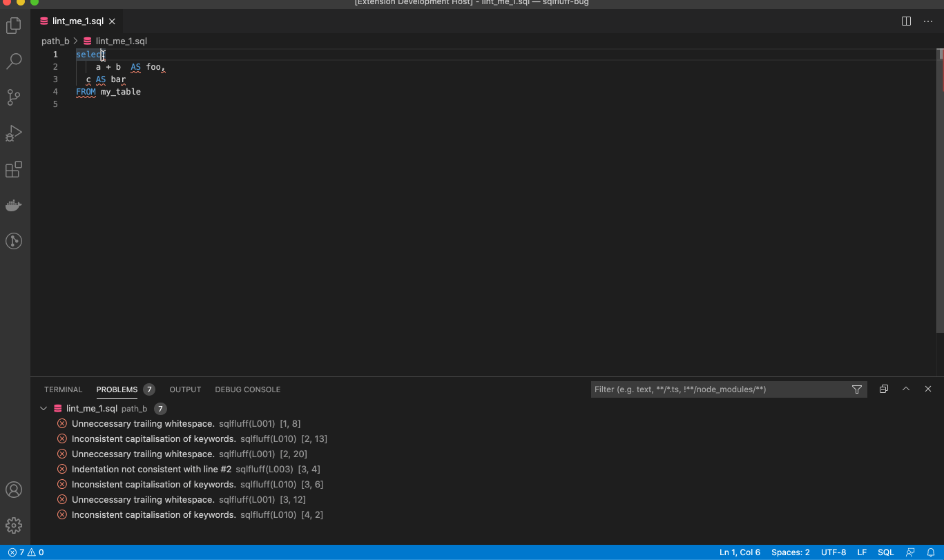This screenshot has height=560, width=944.
Task: Click the bar alias on line 3
Action: 118,79
